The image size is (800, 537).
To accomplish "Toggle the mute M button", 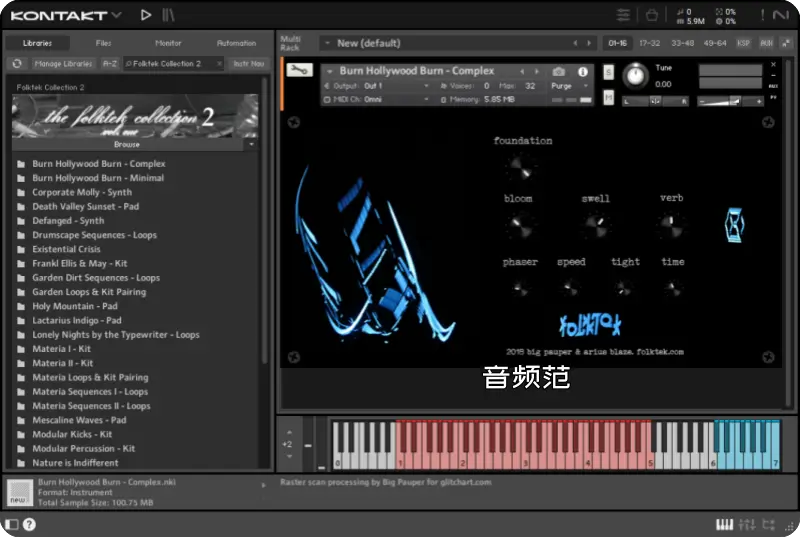I will [609, 97].
